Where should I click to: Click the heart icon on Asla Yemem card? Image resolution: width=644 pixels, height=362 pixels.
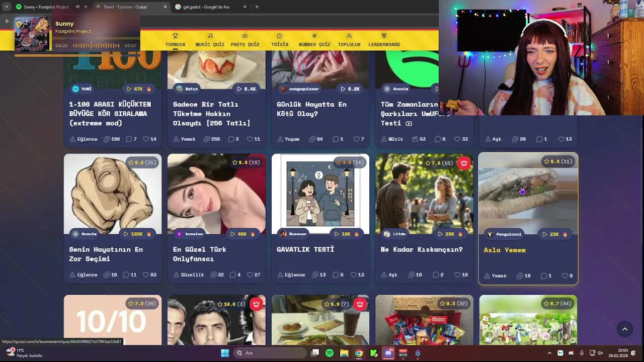point(565,276)
